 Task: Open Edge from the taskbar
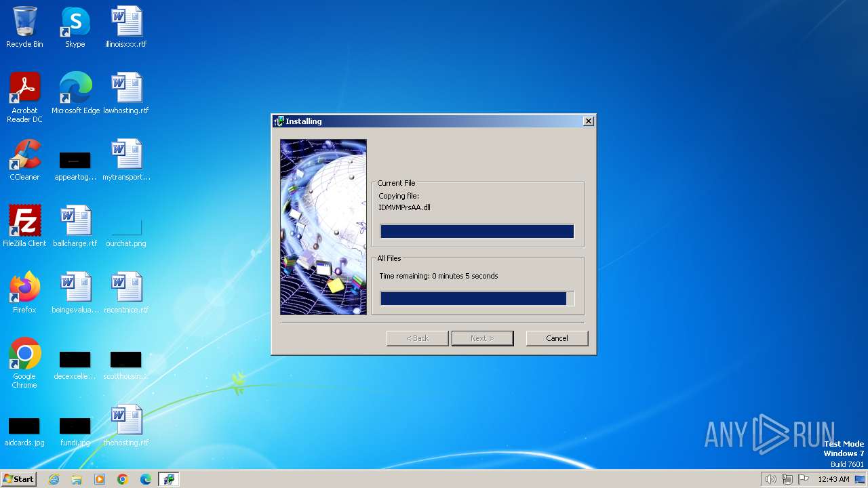pos(146,479)
